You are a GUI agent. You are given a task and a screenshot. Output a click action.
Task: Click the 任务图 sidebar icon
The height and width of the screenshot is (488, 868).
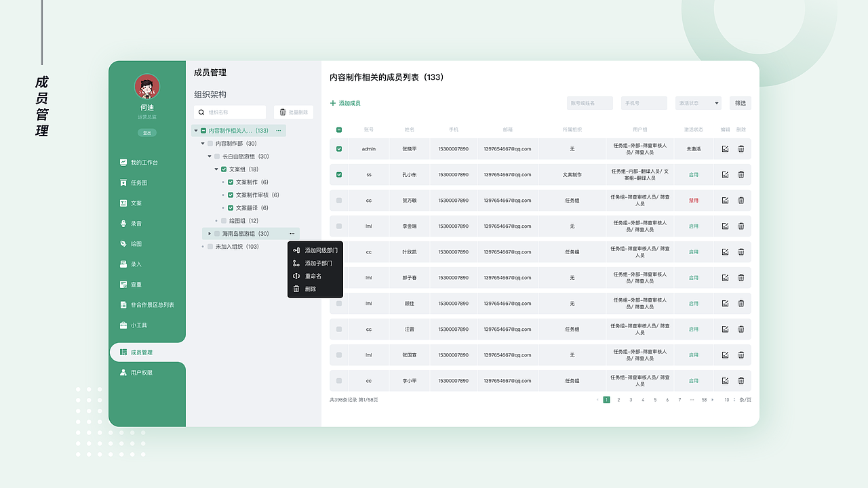tap(123, 183)
